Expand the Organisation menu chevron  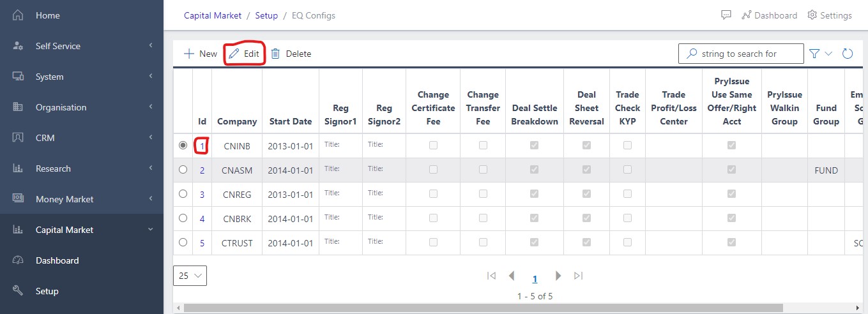[151, 107]
